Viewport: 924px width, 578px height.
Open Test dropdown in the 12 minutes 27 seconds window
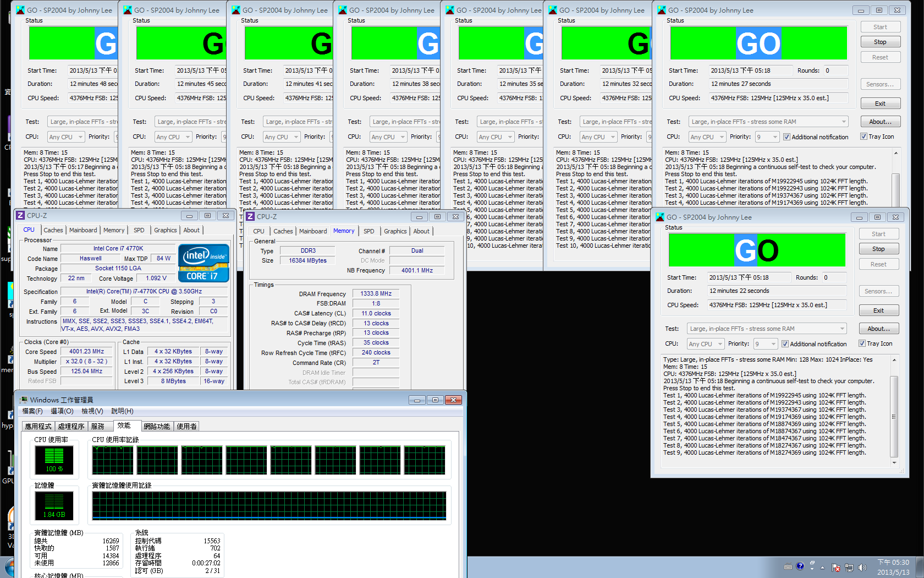(x=768, y=122)
